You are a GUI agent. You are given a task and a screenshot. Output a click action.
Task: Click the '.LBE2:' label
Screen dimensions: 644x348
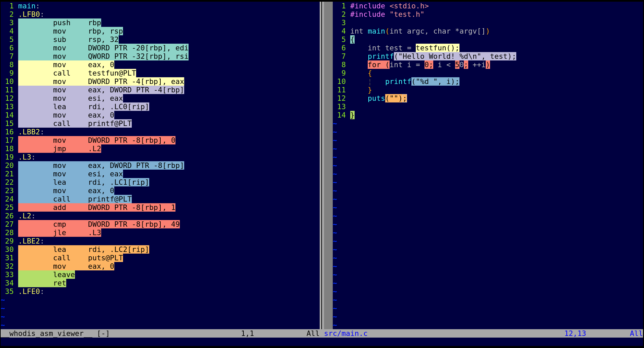click(x=31, y=241)
